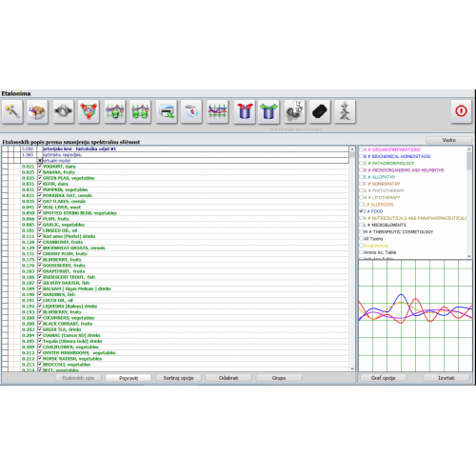Check the Amino Ac. Table checkbox
The height and width of the screenshot is (476, 476).
coord(361,252)
